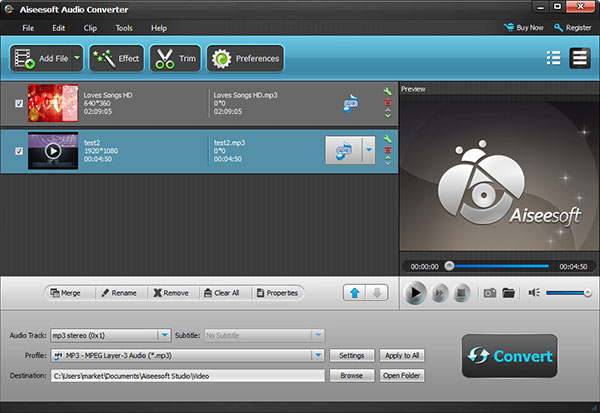Start conversion with the Convert button
The width and height of the screenshot is (600, 413).
pyautogui.click(x=510, y=356)
